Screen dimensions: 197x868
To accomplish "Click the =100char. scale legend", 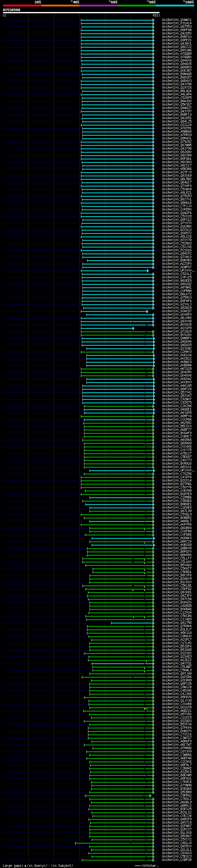I will point(147,866).
